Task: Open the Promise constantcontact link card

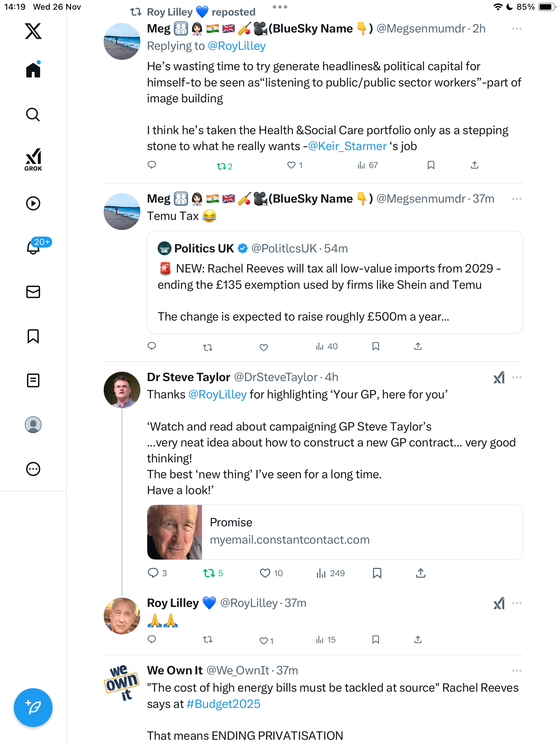Action: pyautogui.click(x=335, y=532)
